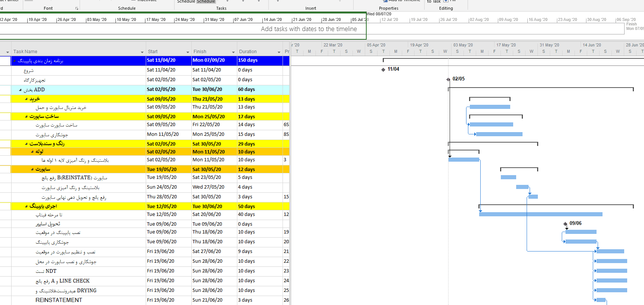
Task: Click the 'Sat 20/06/20' finish cell
Action: (214, 214)
